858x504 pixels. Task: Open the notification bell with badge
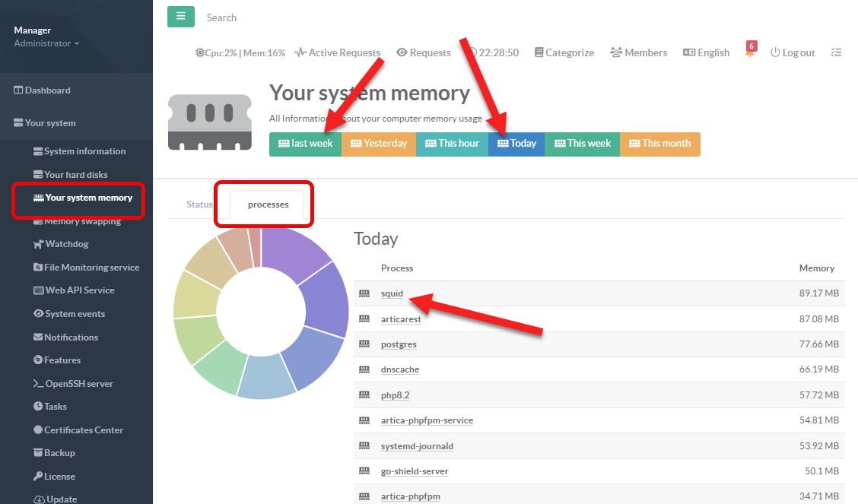click(x=750, y=52)
